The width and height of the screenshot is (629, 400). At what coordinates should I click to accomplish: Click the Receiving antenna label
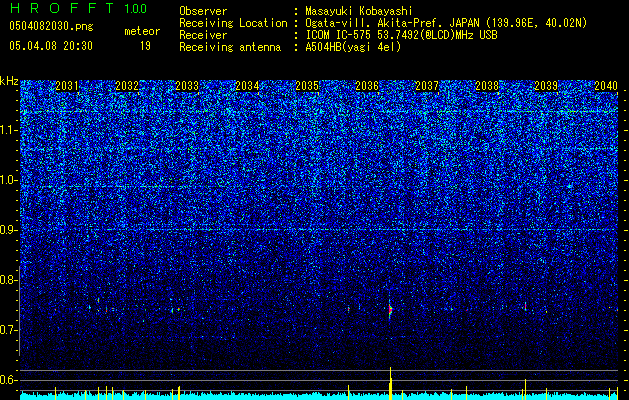[230, 47]
